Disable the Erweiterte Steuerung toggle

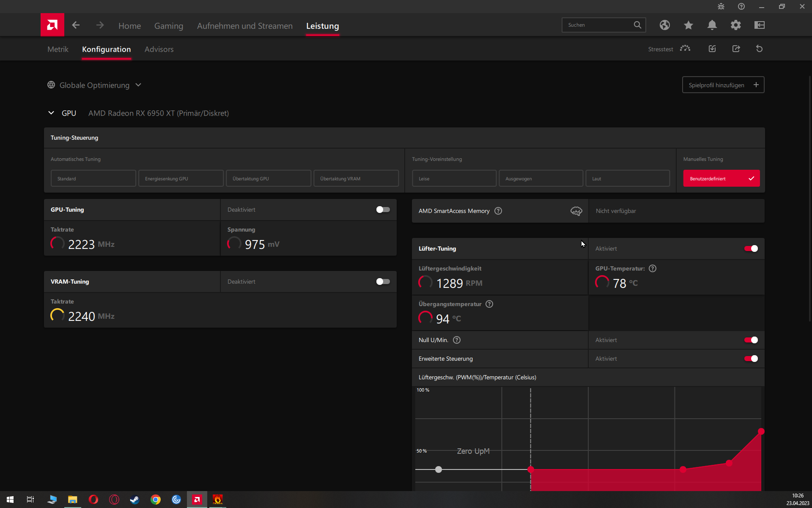pos(751,359)
